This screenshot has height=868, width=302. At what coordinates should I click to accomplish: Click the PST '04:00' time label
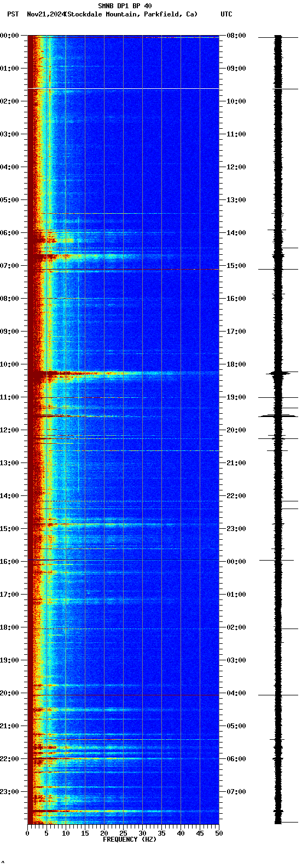[x=9, y=167]
